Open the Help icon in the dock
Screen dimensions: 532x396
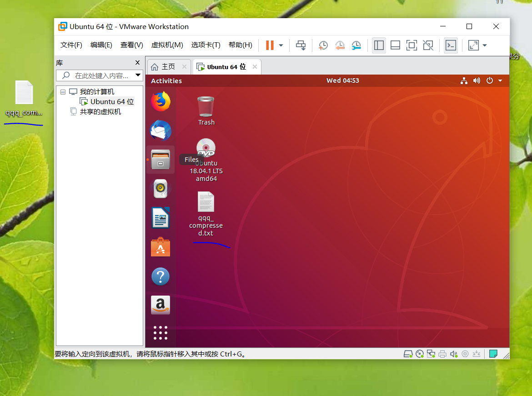(x=161, y=276)
